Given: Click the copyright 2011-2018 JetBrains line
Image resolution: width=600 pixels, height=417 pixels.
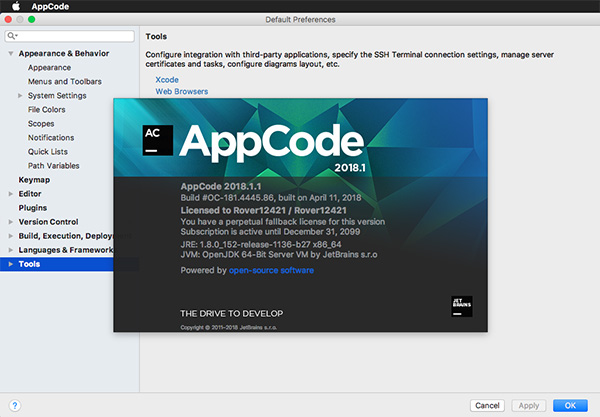Looking at the screenshot, I should pos(228,327).
